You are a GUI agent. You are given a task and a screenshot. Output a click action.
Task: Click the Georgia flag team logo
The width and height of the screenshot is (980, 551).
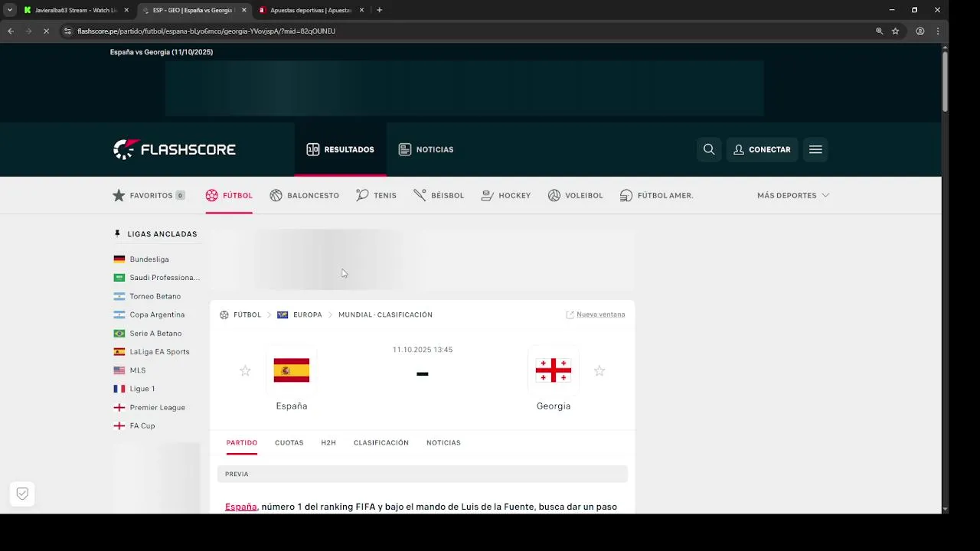pyautogui.click(x=554, y=370)
